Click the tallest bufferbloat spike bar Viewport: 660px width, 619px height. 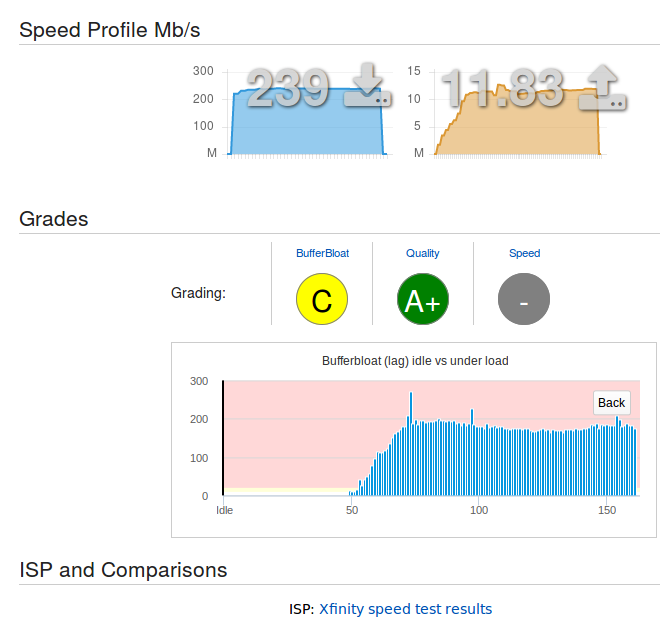pyautogui.click(x=411, y=444)
